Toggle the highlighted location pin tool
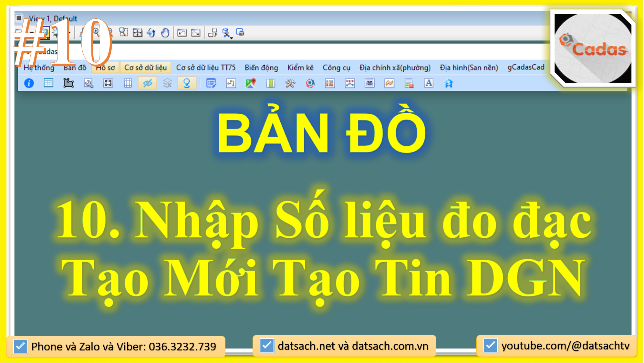 tap(186, 83)
